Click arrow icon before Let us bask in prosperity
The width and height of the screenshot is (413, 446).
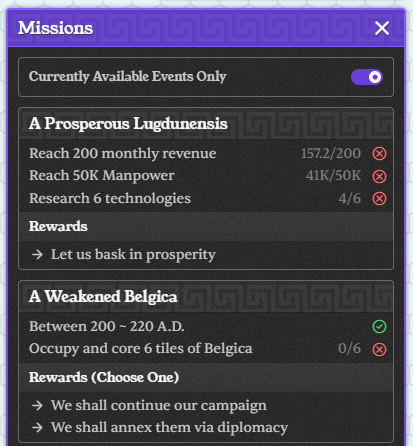(37, 255)
